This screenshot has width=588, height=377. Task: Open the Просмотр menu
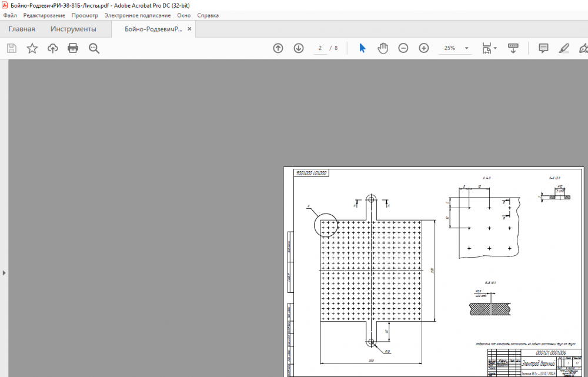85,15
